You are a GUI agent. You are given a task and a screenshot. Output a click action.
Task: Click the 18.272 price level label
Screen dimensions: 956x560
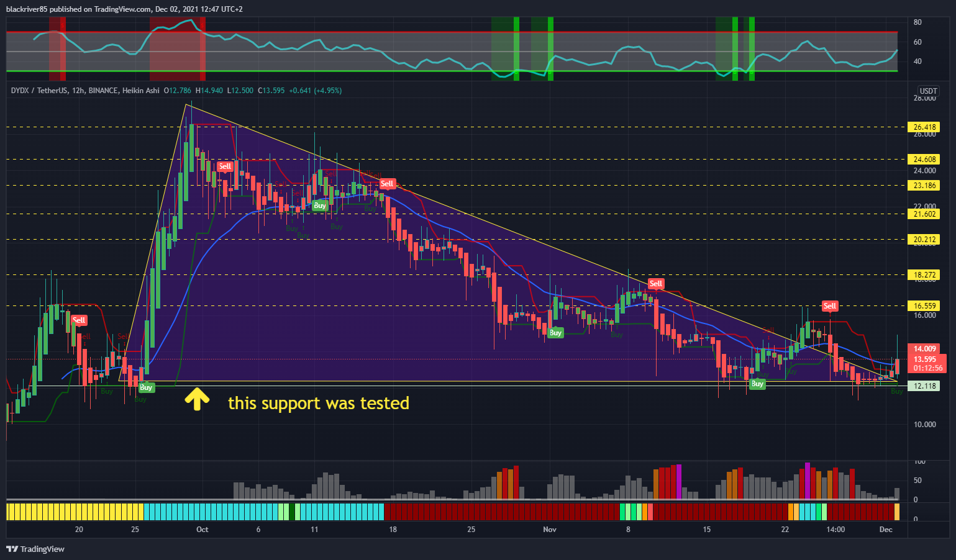(924, 275)
